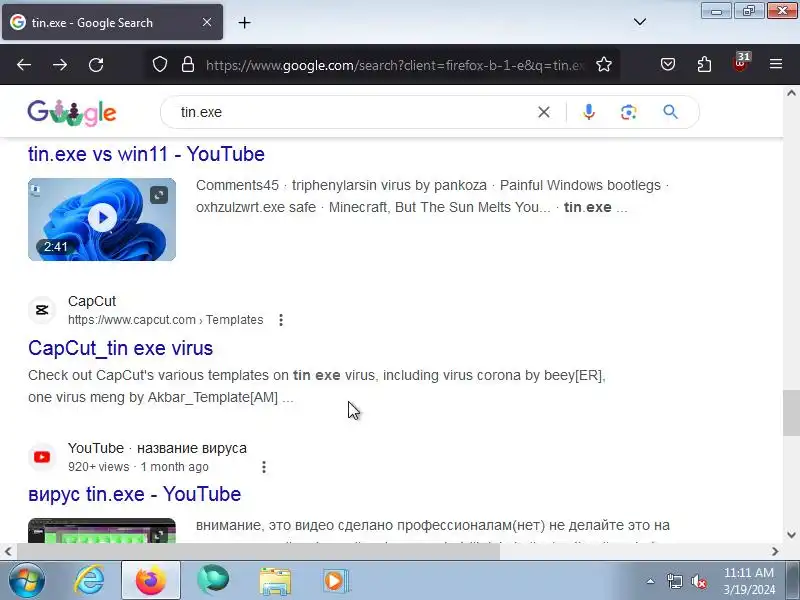
Task: Click vertical scrollbar up arrow
Action: coord(791,93)
